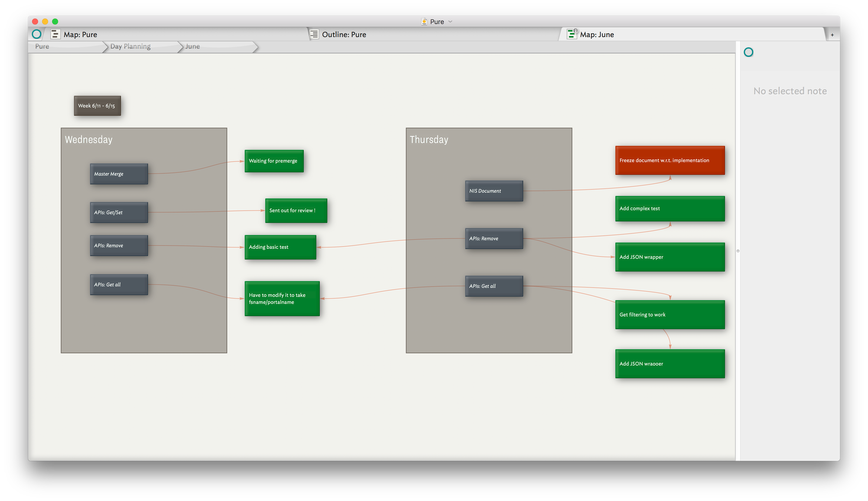The width and height of the screenshot is (868, 501).
Task: Select the red Freeze document note
Action: point(670,160)
